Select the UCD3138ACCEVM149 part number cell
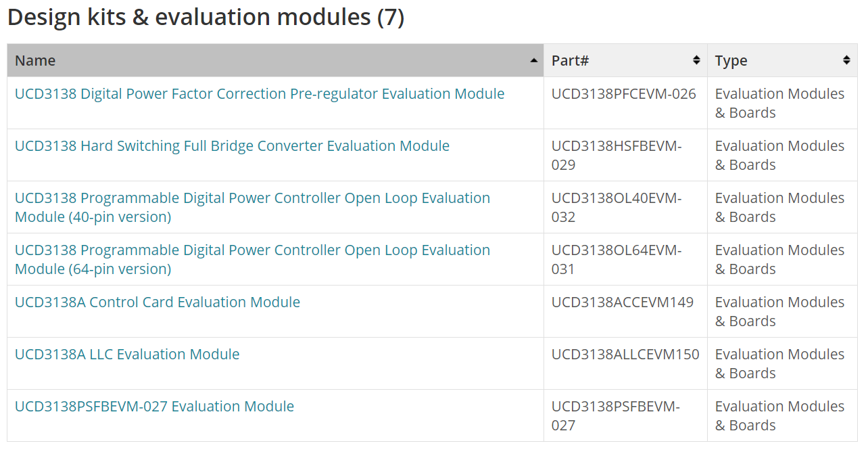The height and width of the screenshot is (452, 868). click(x=625, y=311)
